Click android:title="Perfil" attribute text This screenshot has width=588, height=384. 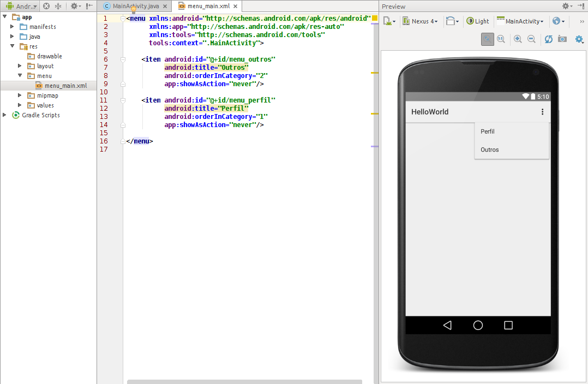pyautogui.click(x=206, y=109)
